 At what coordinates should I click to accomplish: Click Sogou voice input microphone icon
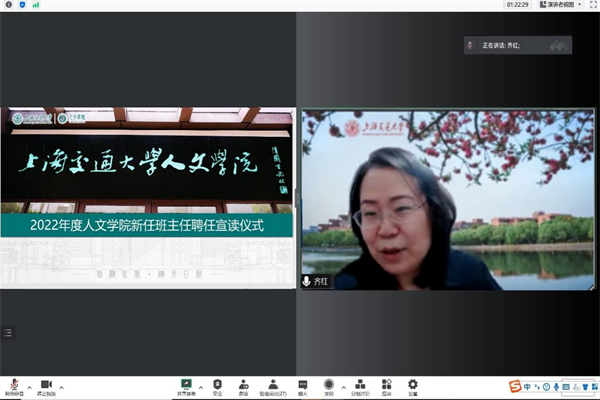pyautogui.click(x=556, y=387)
